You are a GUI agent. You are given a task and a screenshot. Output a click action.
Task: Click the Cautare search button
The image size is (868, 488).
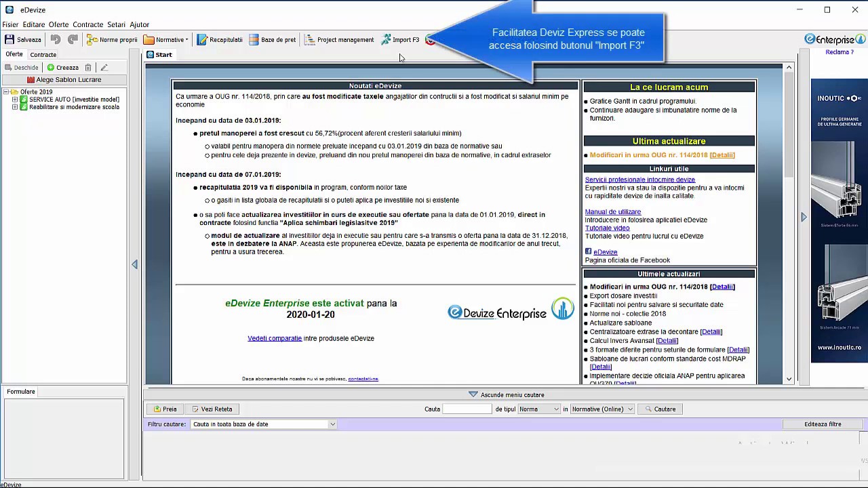[x=658, y=409]
